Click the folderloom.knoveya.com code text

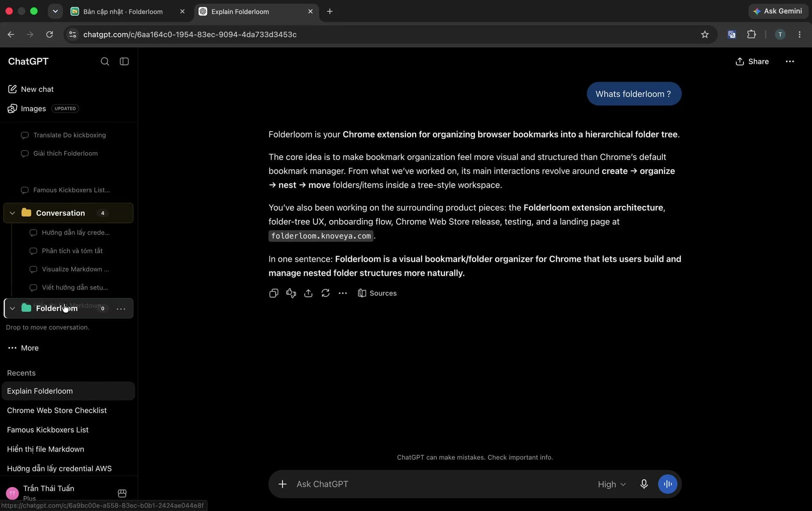click(321, 236)
